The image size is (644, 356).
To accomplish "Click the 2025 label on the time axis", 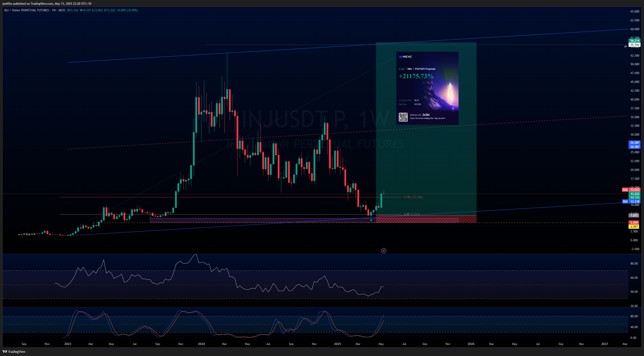I will coord(338,344).
